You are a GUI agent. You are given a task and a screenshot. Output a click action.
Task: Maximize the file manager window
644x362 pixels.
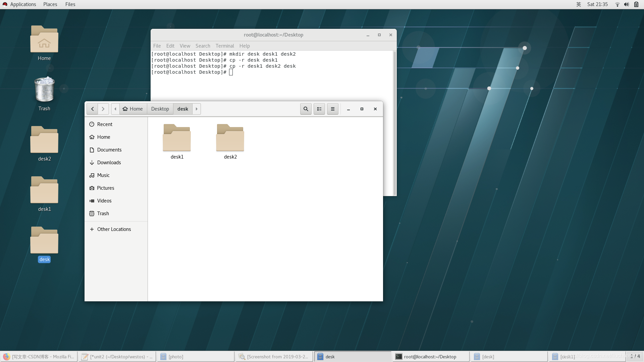pyautogui.click(x=362, y=109)
